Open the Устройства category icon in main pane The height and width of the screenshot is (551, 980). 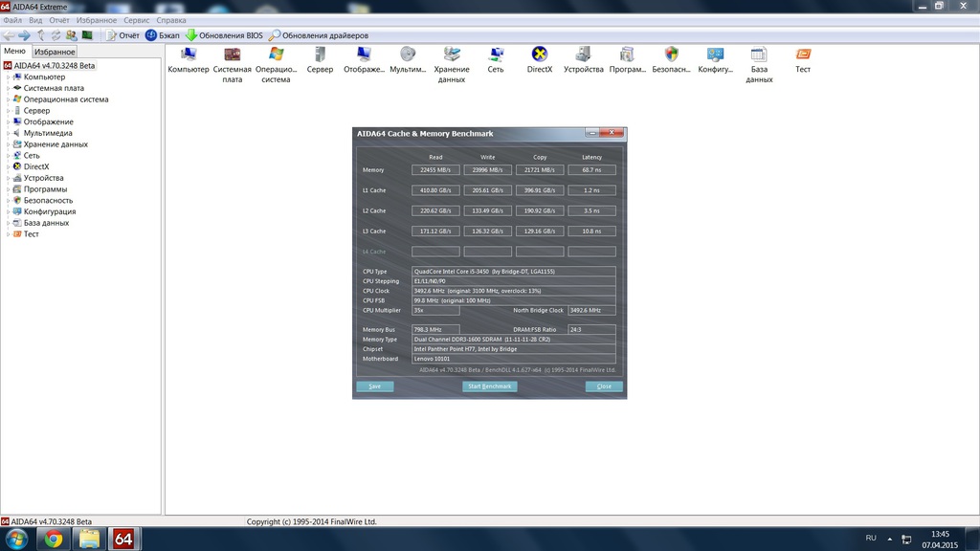(583, 60)
